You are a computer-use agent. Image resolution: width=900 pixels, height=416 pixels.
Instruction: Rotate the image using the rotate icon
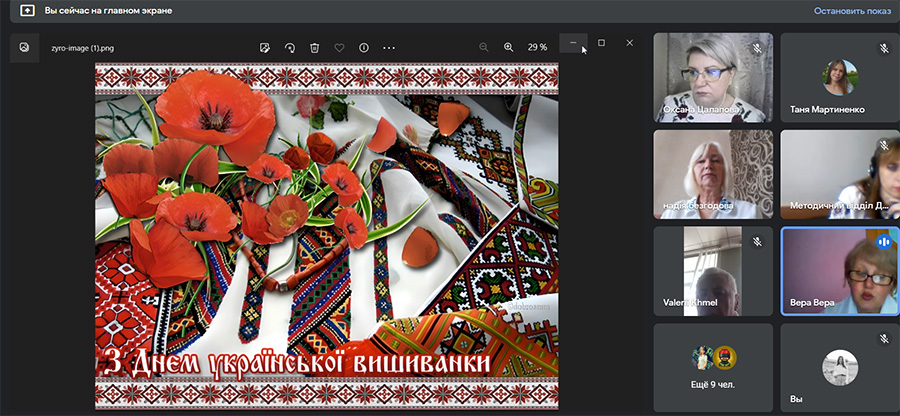pos(290,47)
